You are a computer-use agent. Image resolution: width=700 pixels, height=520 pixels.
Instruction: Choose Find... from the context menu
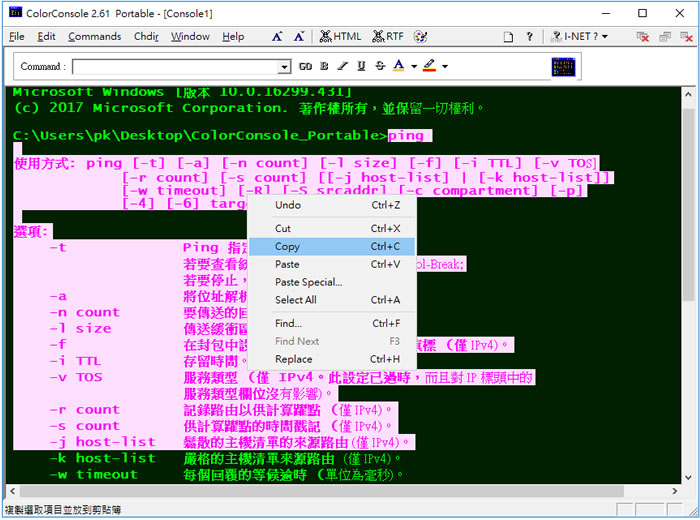coord(332,323)
